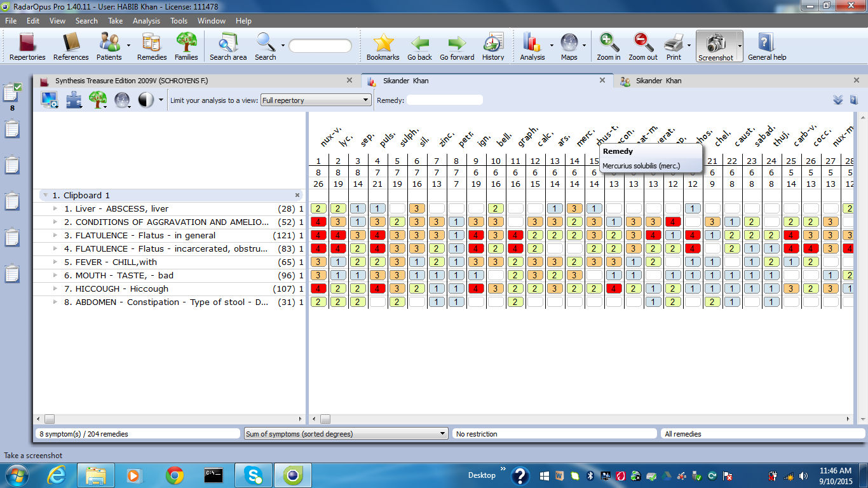
Task: Switch to Synthesis Treasure Edition tab
Action: (132, 81)
